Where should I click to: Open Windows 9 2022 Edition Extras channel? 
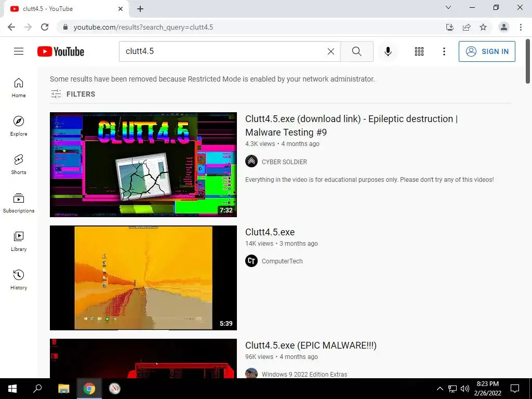[304, 374]
